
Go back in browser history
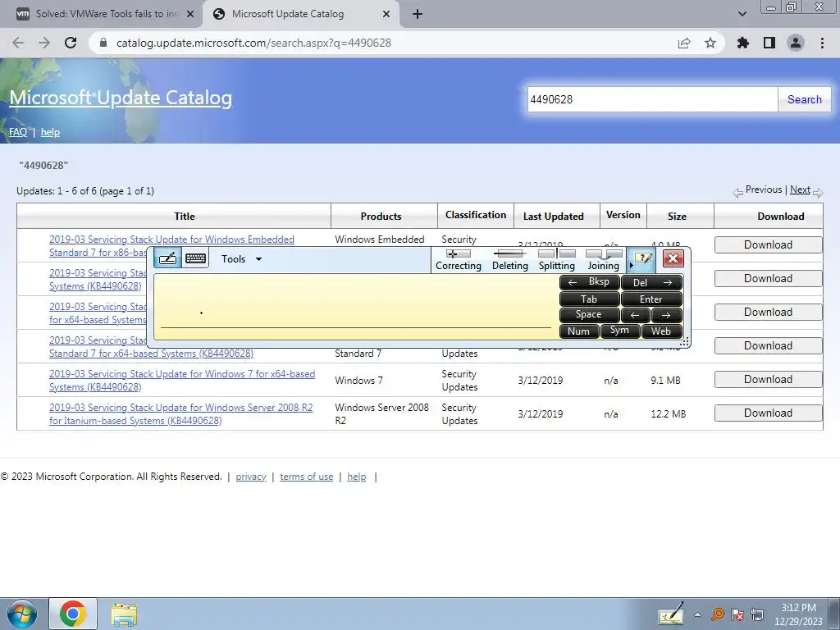click(x=18, y=43)
